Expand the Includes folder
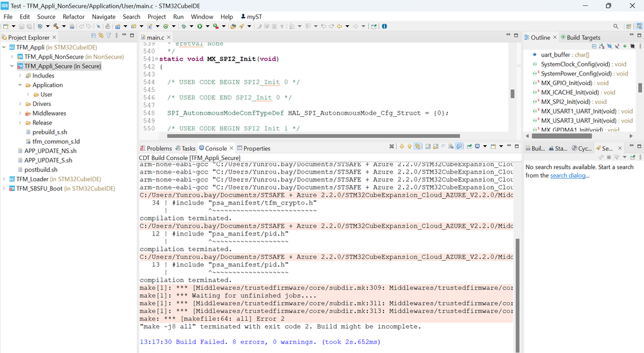The width and height of the screenshot is (644, 353). coord(20,76)
